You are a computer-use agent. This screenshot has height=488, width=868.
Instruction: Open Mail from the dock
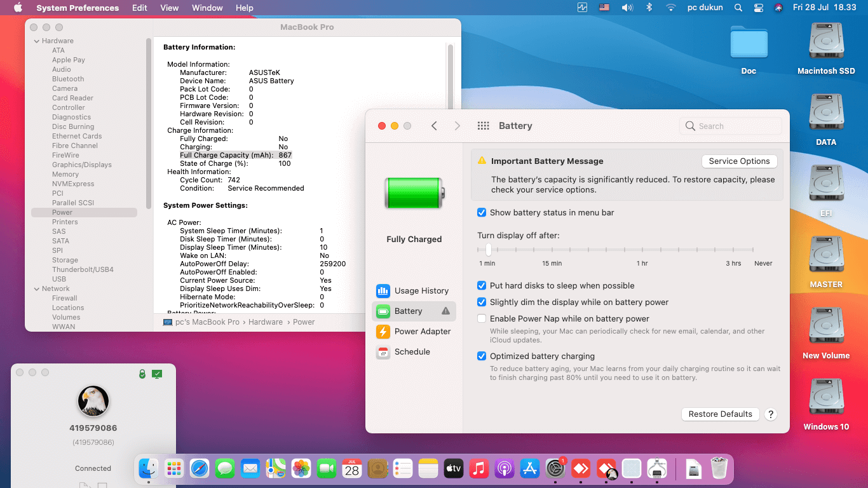tap(250, 469)
